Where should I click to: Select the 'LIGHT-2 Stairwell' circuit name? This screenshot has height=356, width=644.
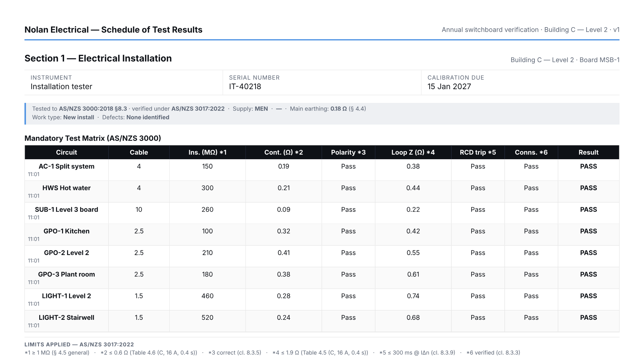(66, 317)
